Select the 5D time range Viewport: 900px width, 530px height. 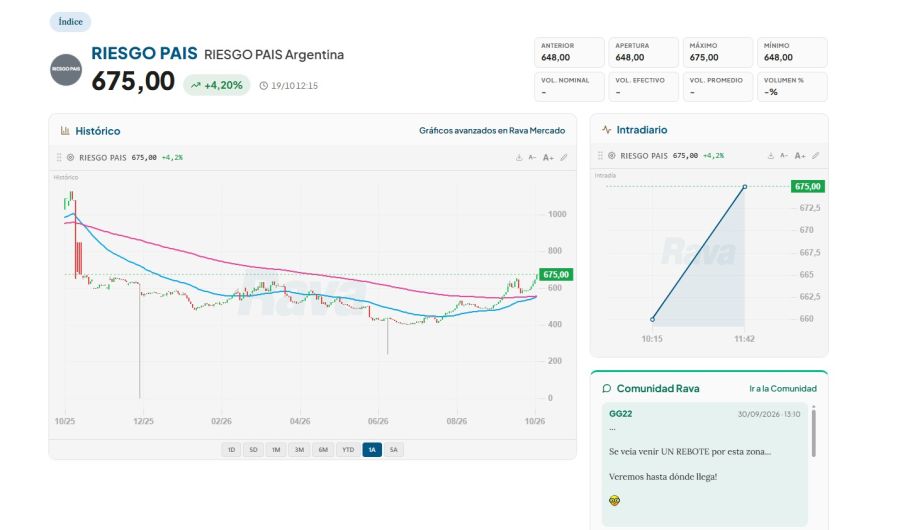[x=253, y=450]
